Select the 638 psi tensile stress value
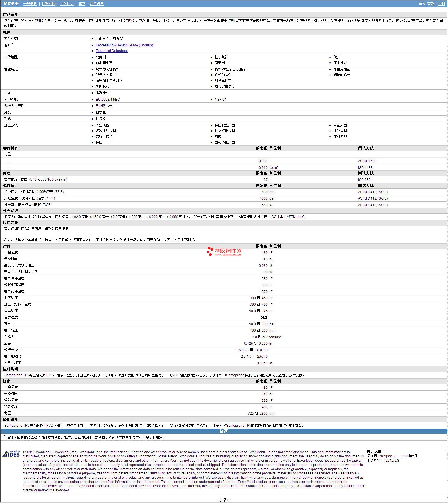 268,192
